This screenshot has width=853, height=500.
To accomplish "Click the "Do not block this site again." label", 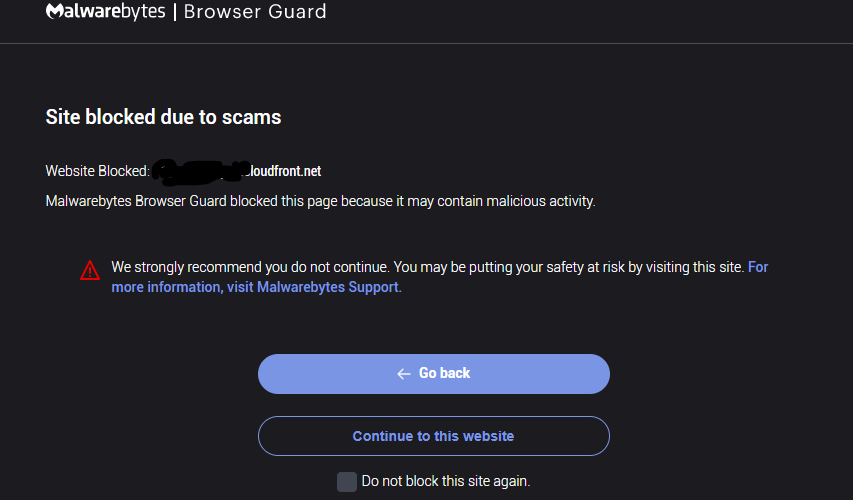I will pos(445,481).
